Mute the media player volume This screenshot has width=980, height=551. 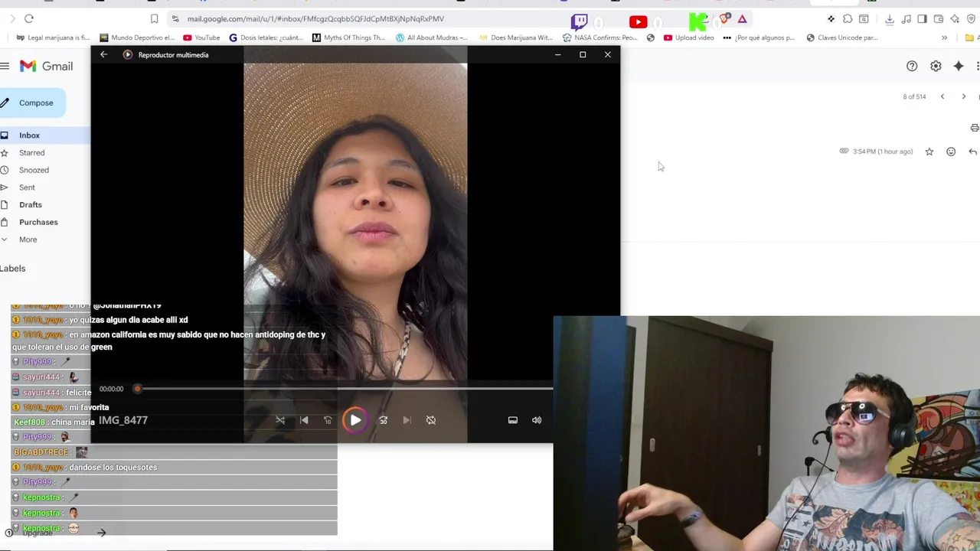[x=537, y=420]
